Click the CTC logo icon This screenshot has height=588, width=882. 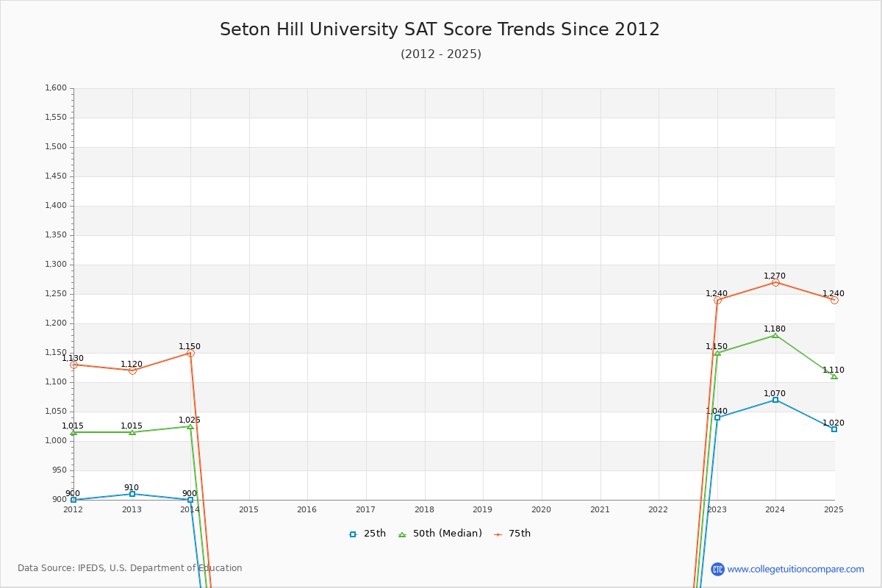tap(717, 569)
